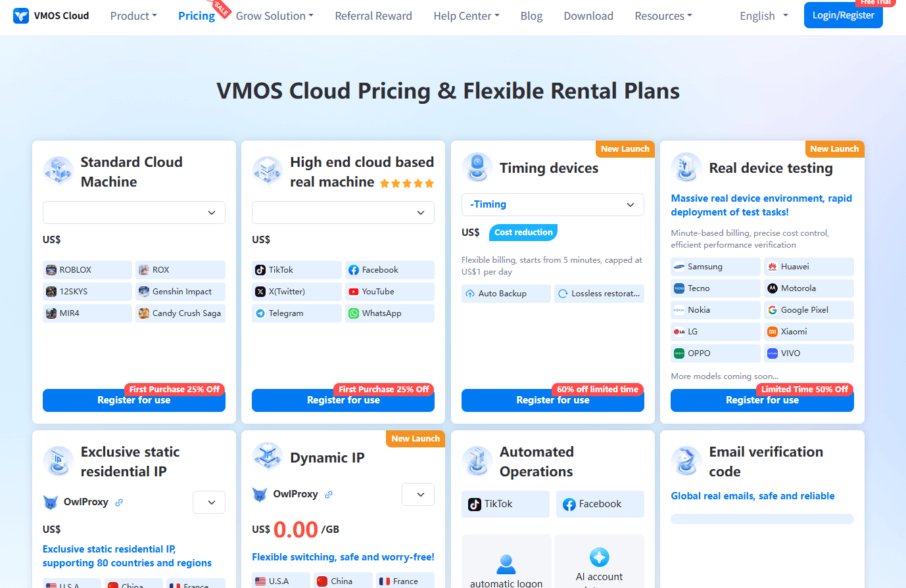The width and height of the screenshot is (906, 588).
Task: Open the Help Center menu
Action: [466, 16]
